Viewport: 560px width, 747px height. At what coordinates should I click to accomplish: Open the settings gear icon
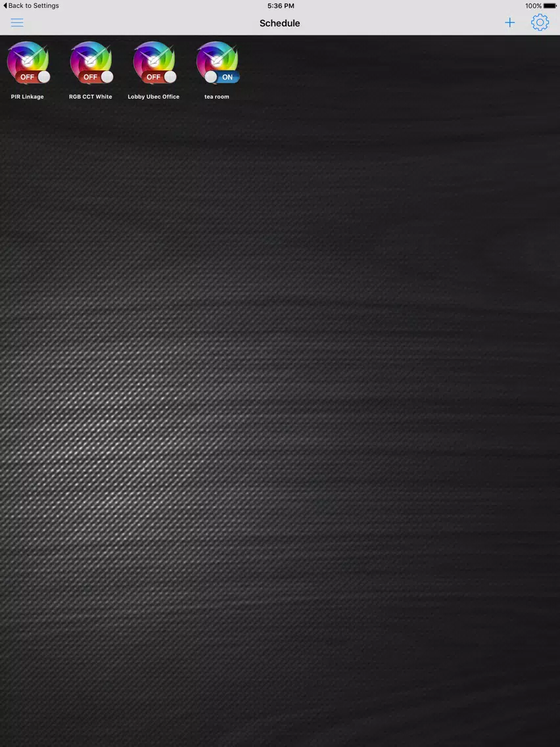[x=540, y=22]
